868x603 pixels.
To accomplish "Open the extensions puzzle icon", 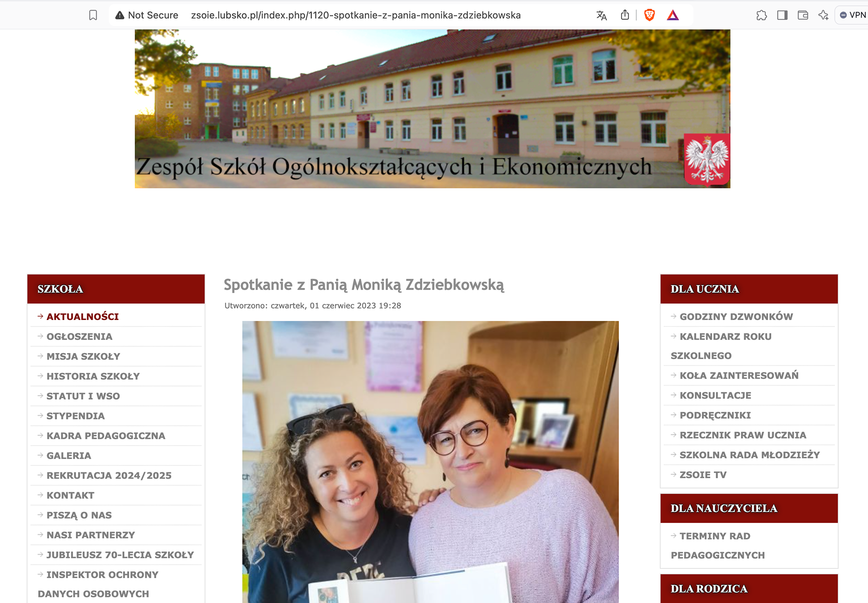I will [762, 15].
